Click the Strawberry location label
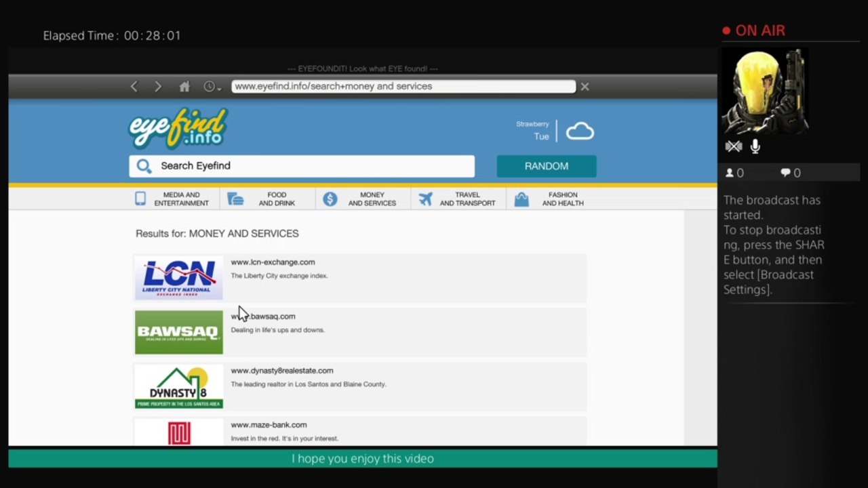The height and width of the screenshot is (488, 868). [x=532, y=124]
